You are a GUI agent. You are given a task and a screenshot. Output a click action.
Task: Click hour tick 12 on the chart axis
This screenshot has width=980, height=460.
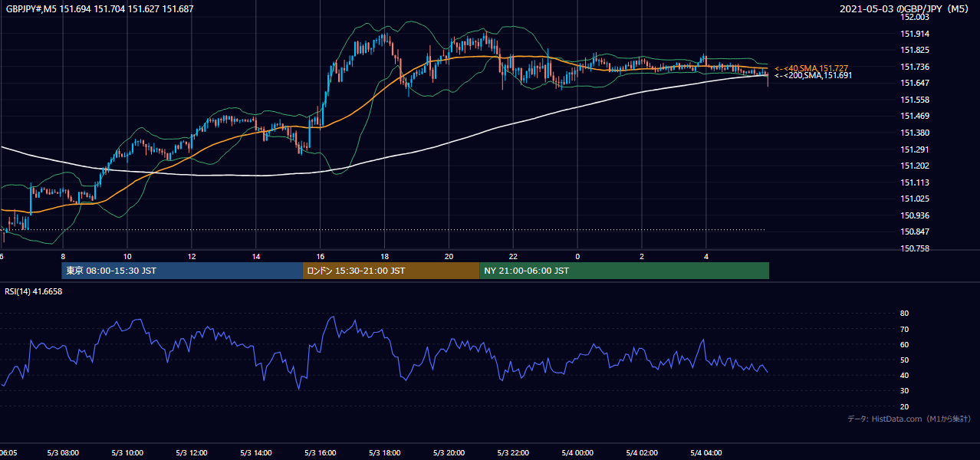(192, 256)
